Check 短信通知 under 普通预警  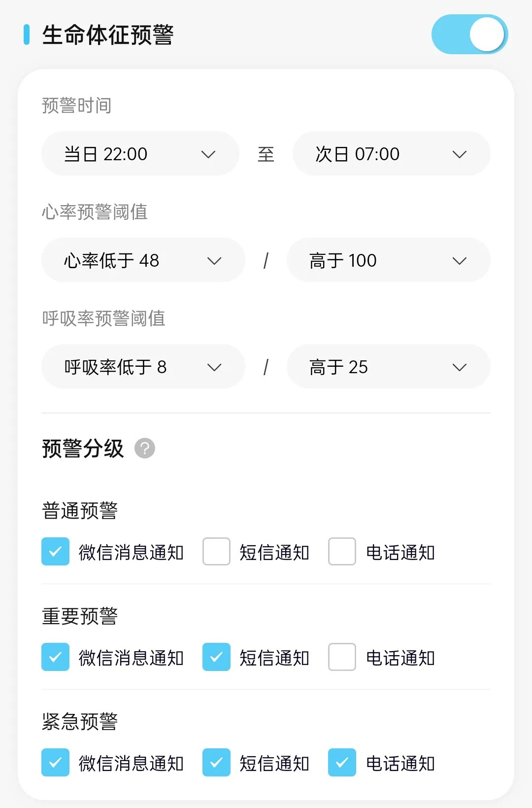216,552
